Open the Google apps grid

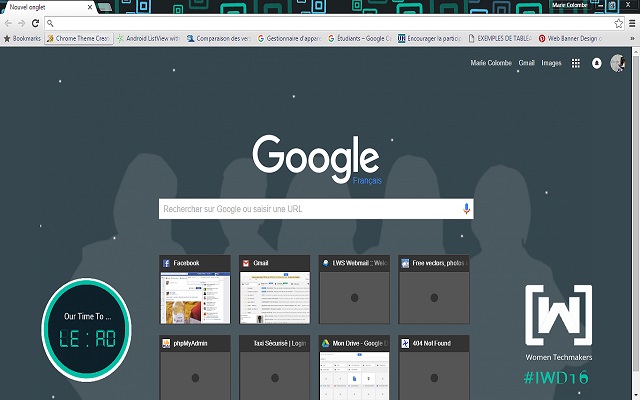pyautogui.click(x=576, y=63)
